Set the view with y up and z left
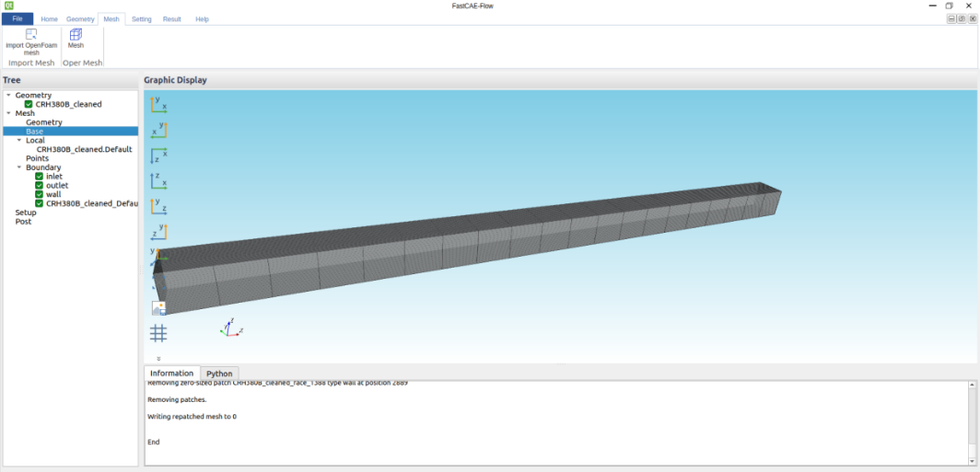Image resolution: width=980 pixels, height=472 pixels. 158,232
